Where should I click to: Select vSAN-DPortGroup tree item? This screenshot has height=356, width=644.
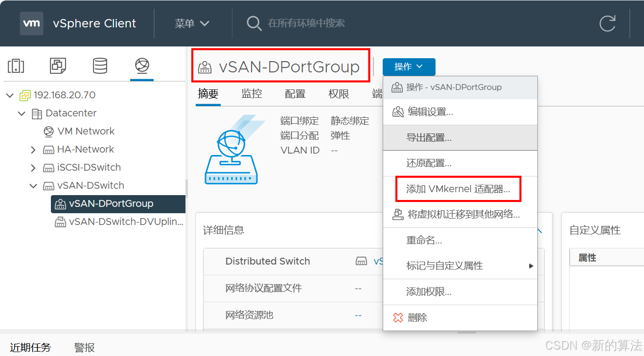click(111, 203)
